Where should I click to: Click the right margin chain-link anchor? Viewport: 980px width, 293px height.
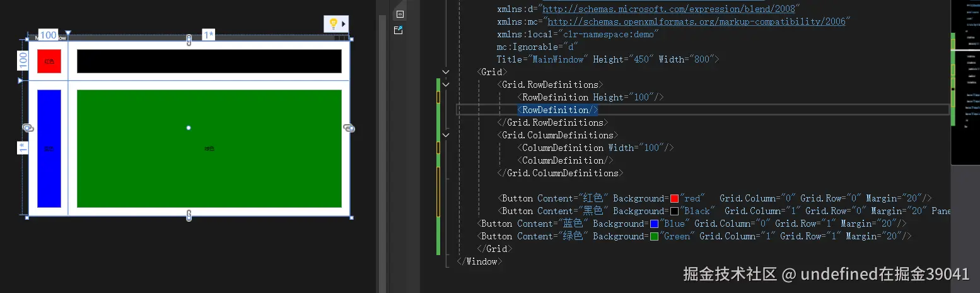tap(349, 128)
